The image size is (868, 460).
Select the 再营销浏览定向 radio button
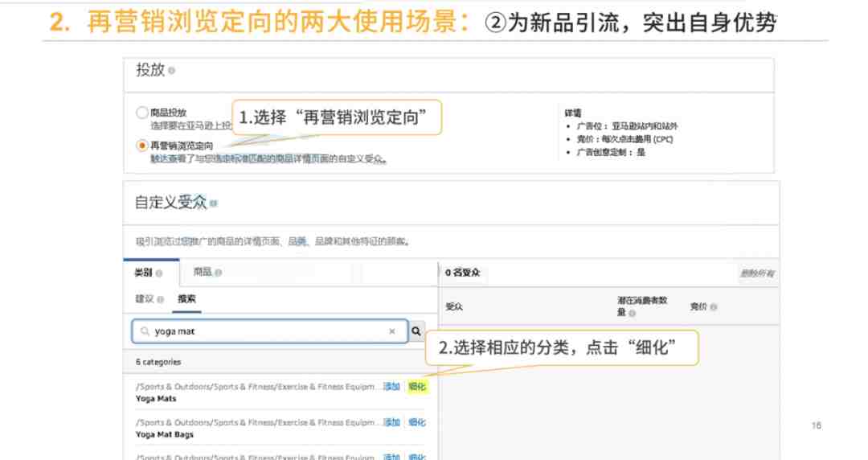point(142,146)
